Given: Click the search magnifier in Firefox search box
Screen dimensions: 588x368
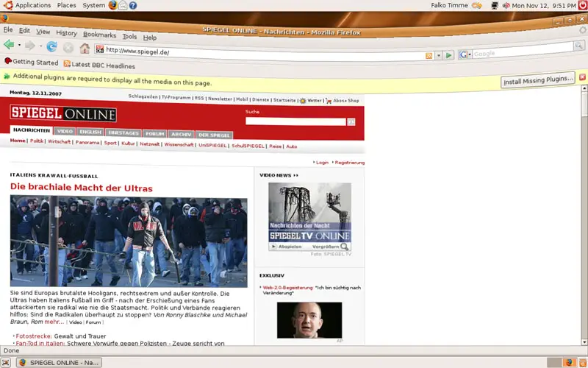Looking at the screenshot, I should [x=579, y=46].
